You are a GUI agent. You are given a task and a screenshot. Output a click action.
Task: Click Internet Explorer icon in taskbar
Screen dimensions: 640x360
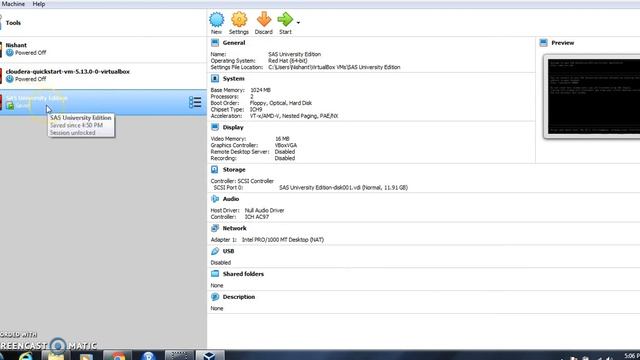click(25, 356)
